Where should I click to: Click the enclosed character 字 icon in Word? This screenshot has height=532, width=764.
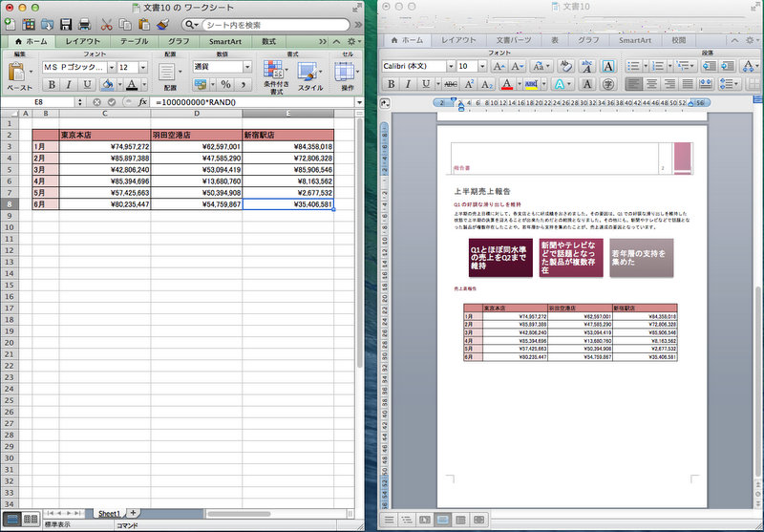tap(608, 84)
